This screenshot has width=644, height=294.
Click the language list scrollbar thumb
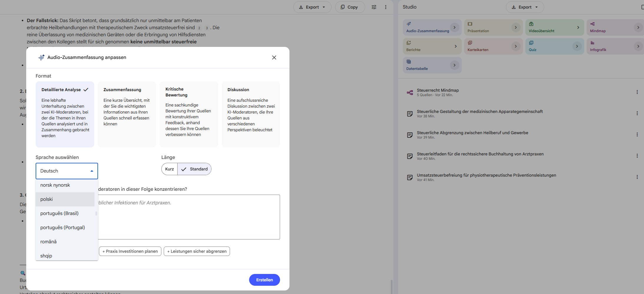tap(96, 213)
